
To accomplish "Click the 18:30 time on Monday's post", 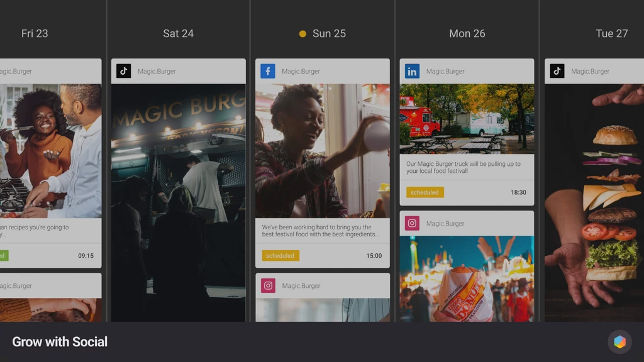I will click(518, 192).
